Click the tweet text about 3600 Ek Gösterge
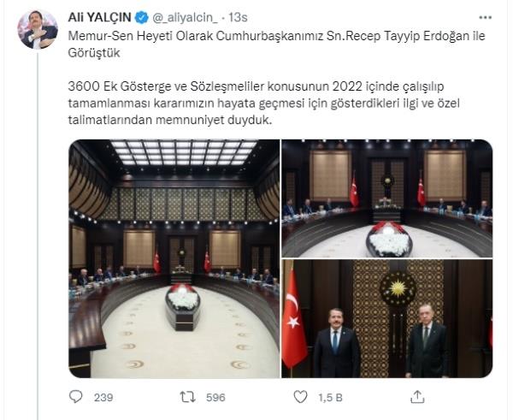This screenshot has height=420, width=513. (263, 104)
